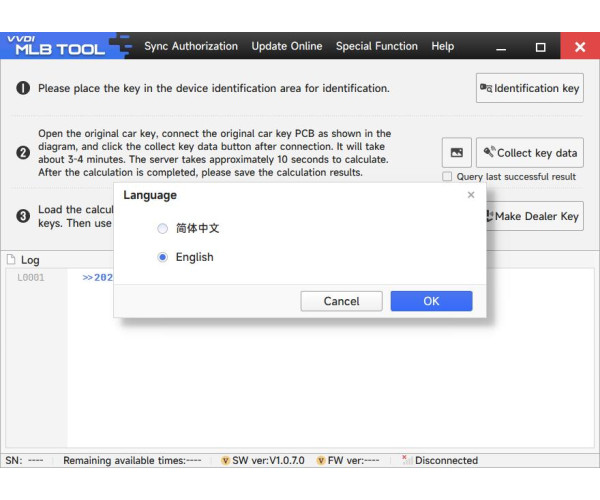Close the Language dialog with X
600x500 pixels.
(471, 195)
